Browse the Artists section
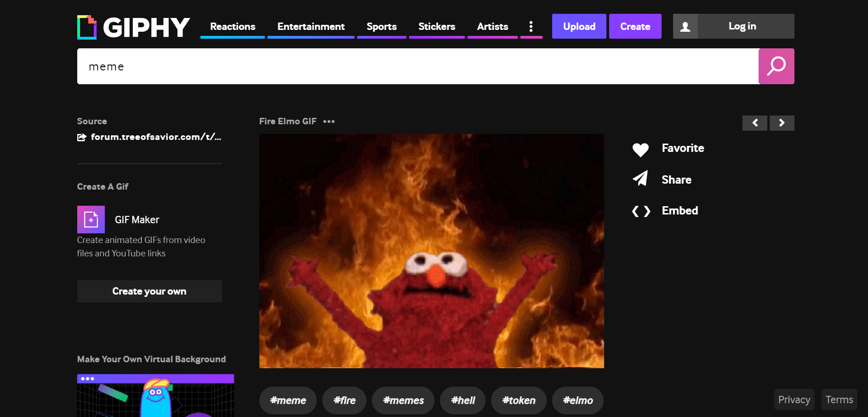868x417 pixels. pyautogui.click(x=492, y=27)
